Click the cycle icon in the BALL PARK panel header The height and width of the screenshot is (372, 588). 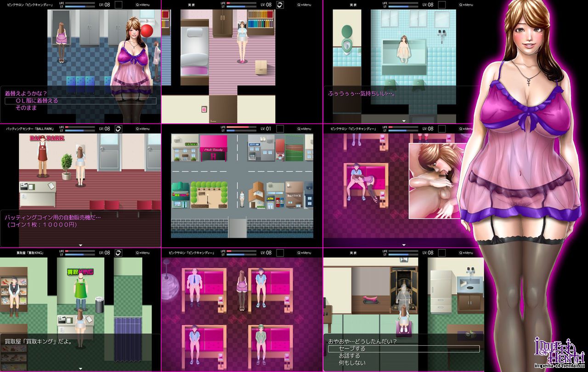coord(118,129)
